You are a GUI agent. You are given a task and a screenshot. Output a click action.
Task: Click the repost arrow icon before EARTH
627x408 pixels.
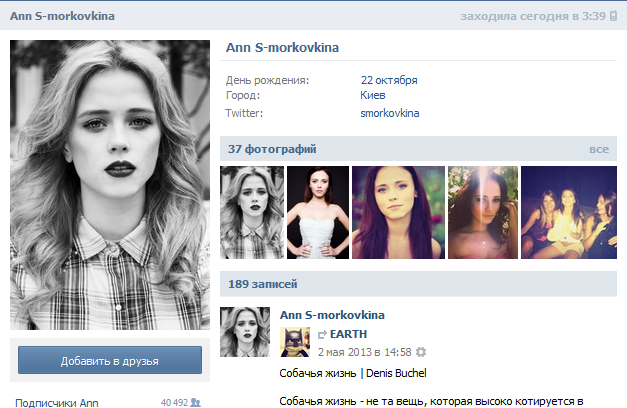(x=322, y=334)
